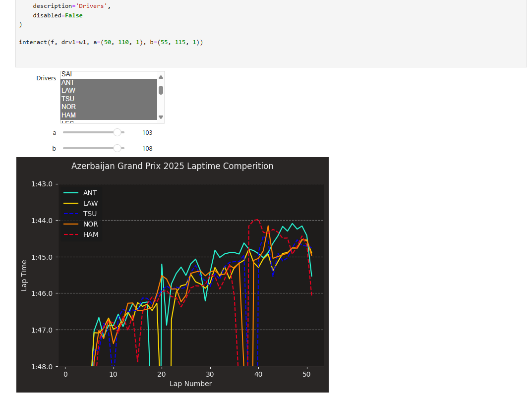The width and height of the screenshot is (532, 396).
Task: Click the 1:47.0 y-axis tick label
Action: pos(42,330)
